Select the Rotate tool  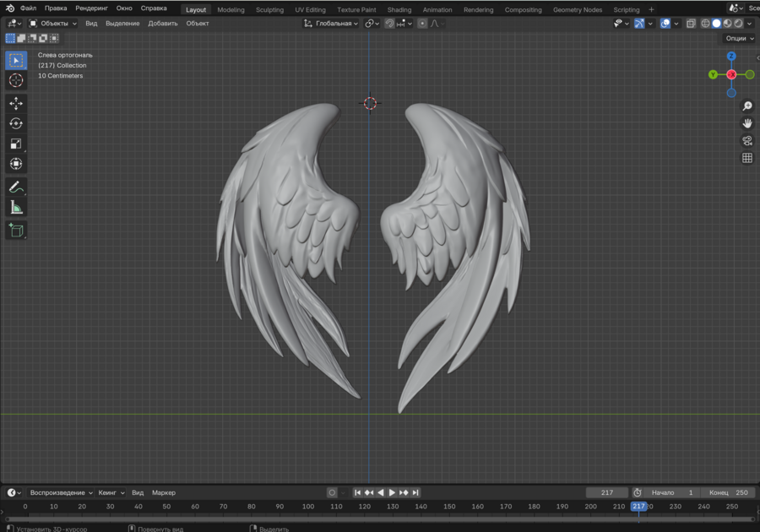[x=16, y=123]
